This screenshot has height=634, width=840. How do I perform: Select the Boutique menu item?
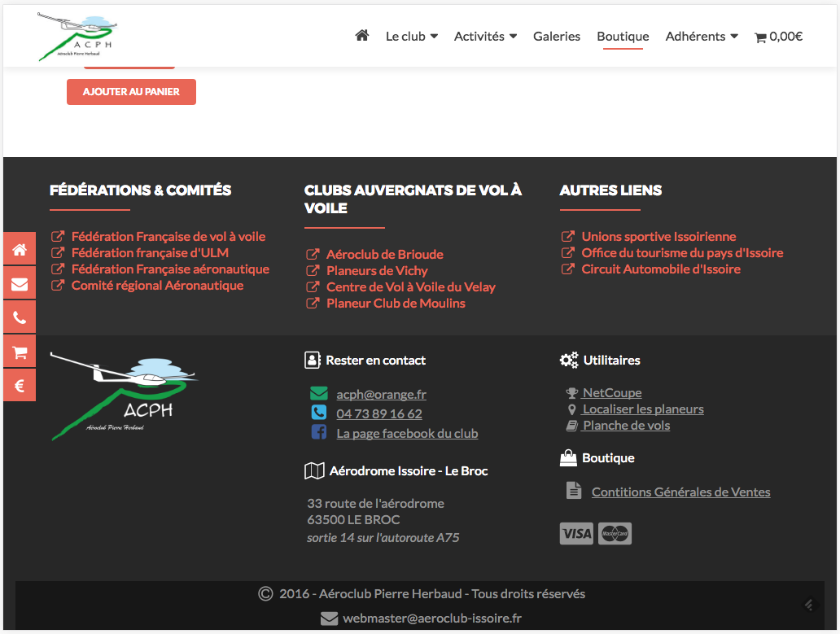(623, 37)
